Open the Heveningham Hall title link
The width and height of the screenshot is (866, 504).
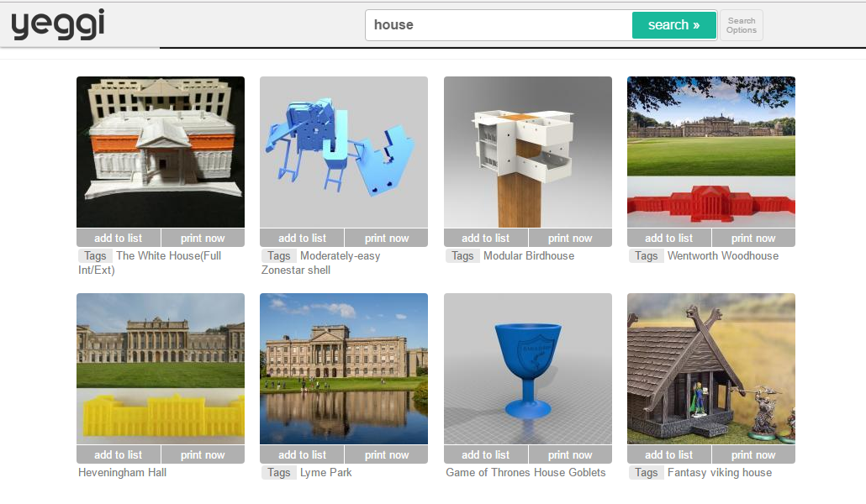click(x=122, y=473)
